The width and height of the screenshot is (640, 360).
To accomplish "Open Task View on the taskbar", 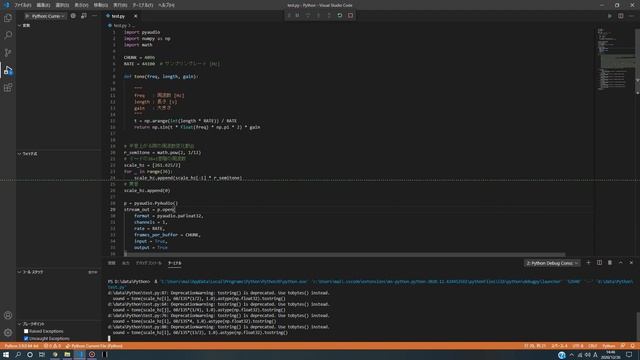I will 42,355.
